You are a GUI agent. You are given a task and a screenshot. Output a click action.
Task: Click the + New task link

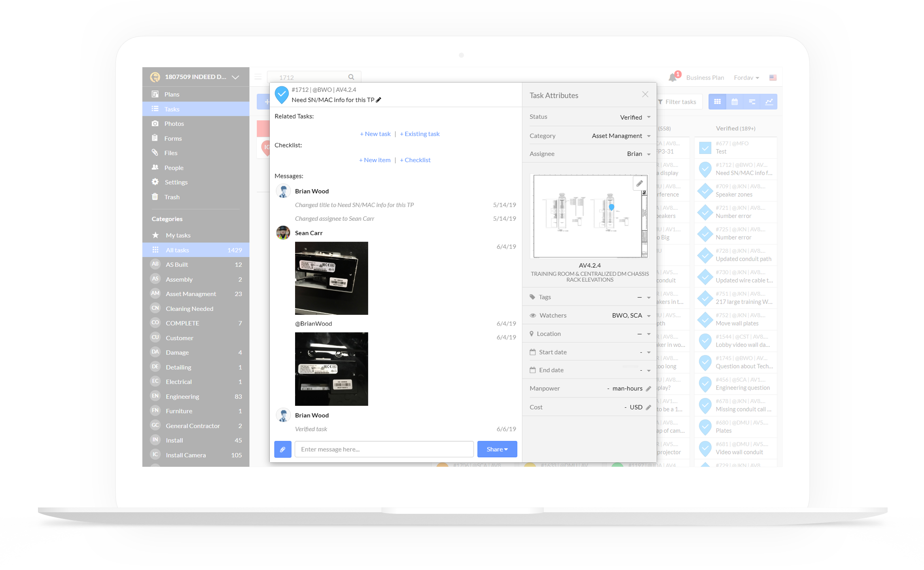[375, 134]
